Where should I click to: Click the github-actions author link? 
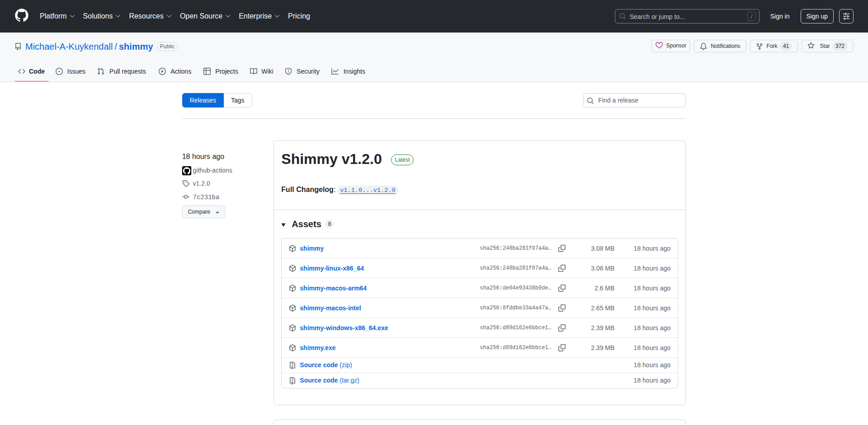212,170
